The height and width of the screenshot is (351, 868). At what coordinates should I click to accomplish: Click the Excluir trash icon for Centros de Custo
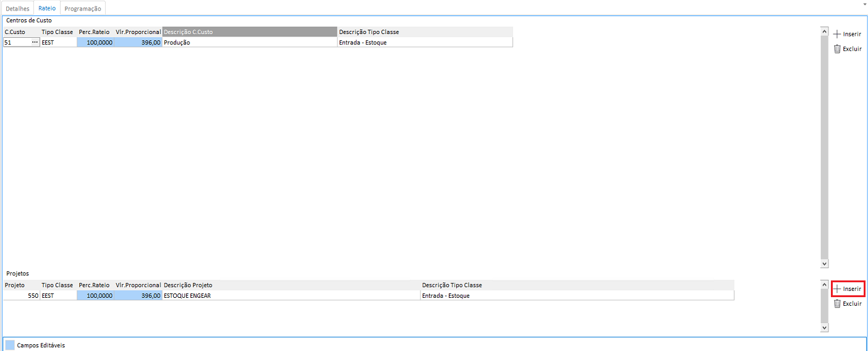[837, 49]
